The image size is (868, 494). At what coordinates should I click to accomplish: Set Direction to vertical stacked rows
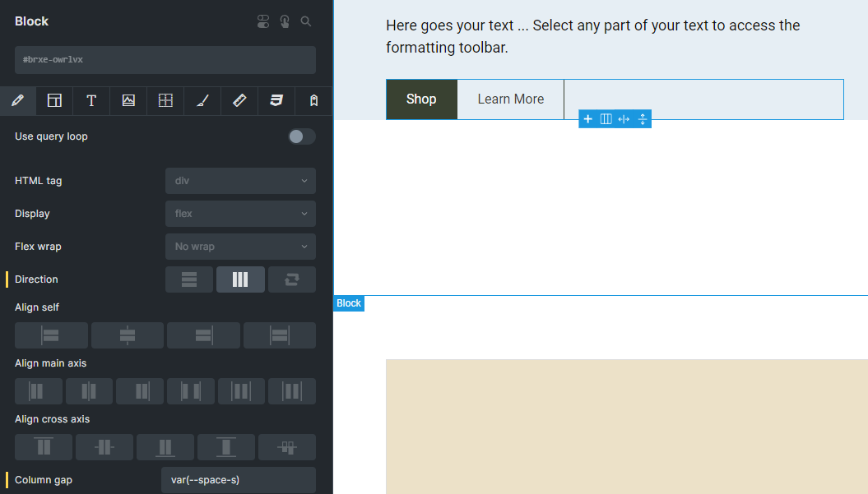coord(189,279)
